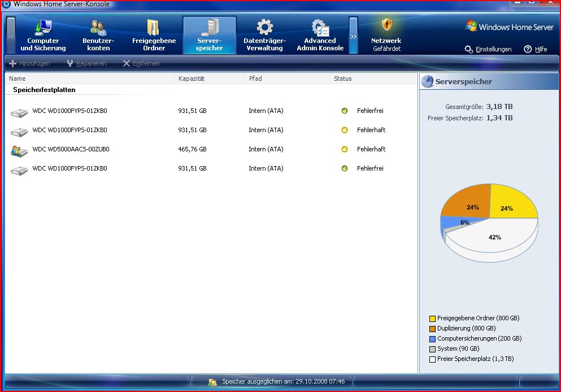Image resolution: width=561 pixels, height=392 pixels.
Task: Click the title bar home icon
Action: coord(6,4)
